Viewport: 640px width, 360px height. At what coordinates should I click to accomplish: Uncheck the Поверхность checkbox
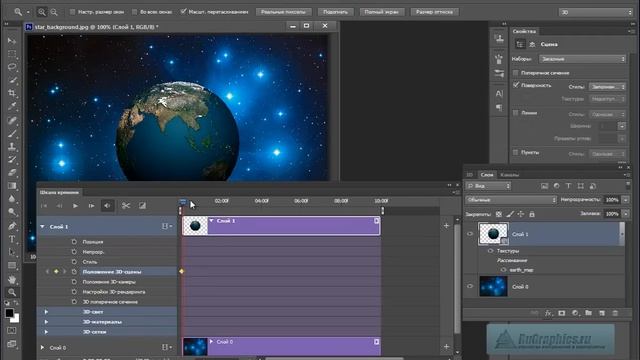516,85
